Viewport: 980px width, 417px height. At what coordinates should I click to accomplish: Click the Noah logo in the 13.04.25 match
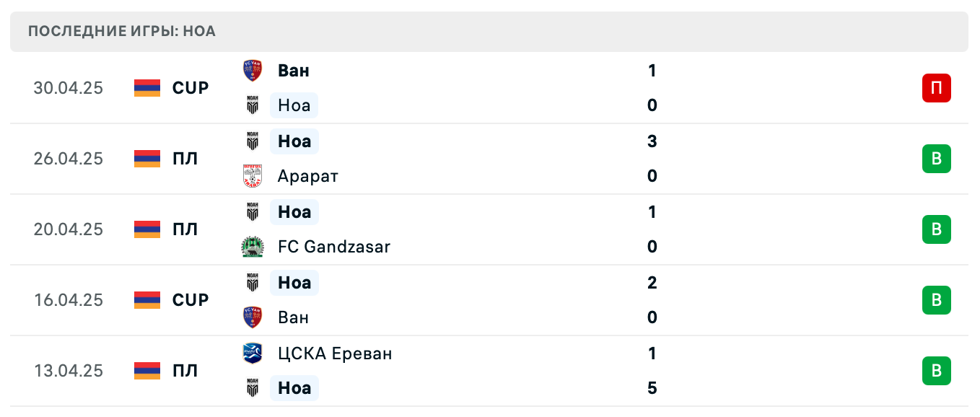(253, 388)
